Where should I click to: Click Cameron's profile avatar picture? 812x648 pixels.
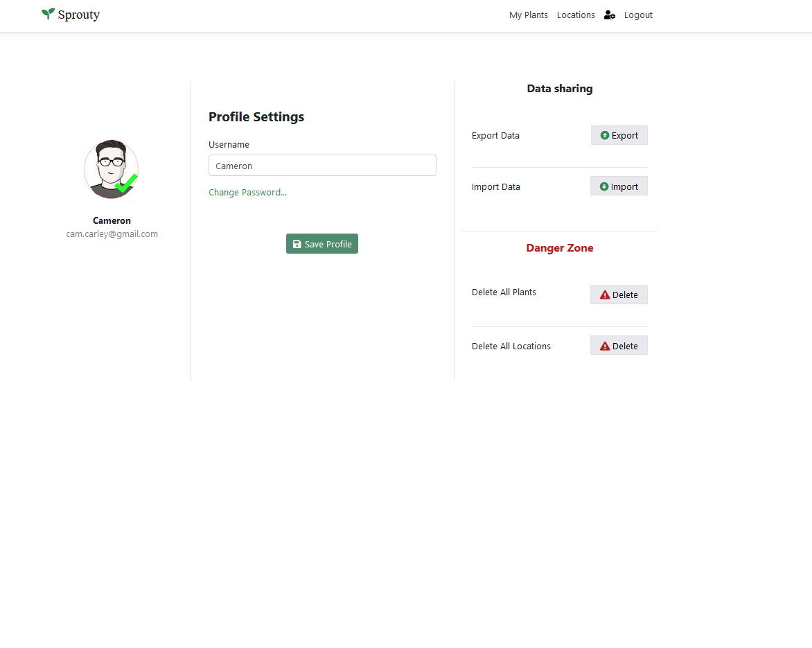[109, 166]
